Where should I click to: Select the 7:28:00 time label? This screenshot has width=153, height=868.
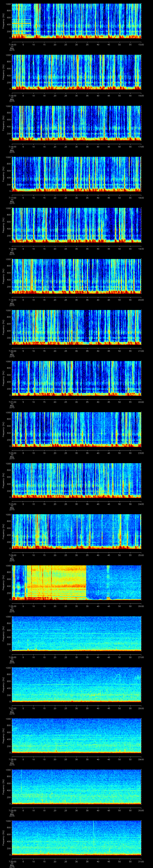(12, 759)
